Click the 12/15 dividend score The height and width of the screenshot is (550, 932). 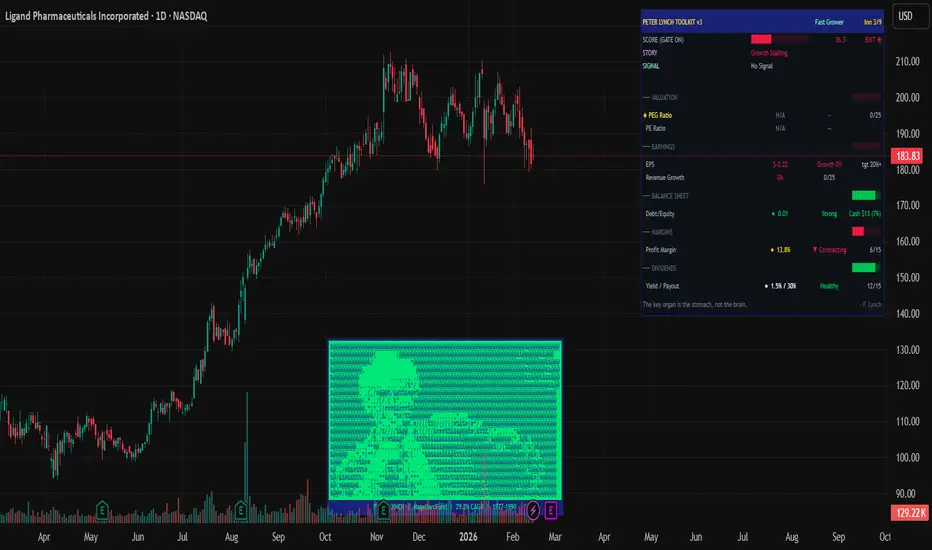874,287
